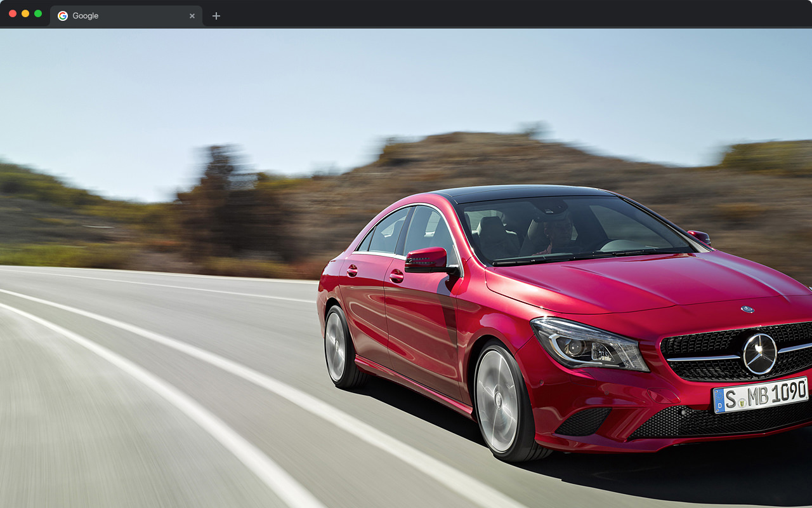Screen dimensions: 812x508
Task: Maximize window using the green button
Action: coord(38,13)
